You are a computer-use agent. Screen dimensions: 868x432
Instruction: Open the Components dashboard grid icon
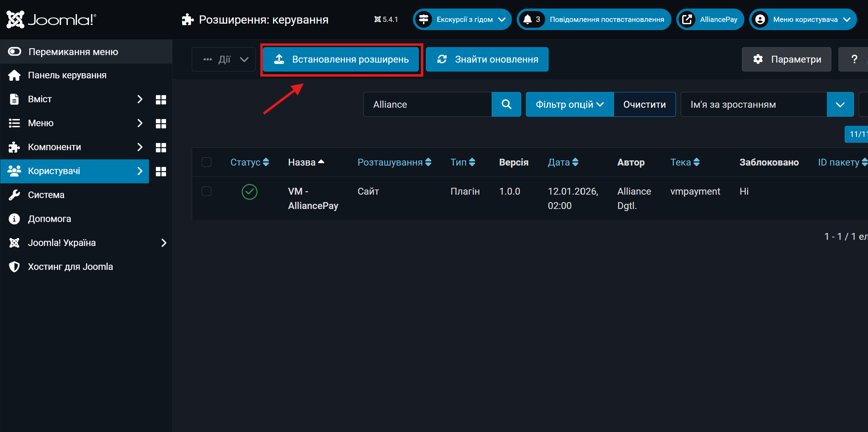click(161, 147)
